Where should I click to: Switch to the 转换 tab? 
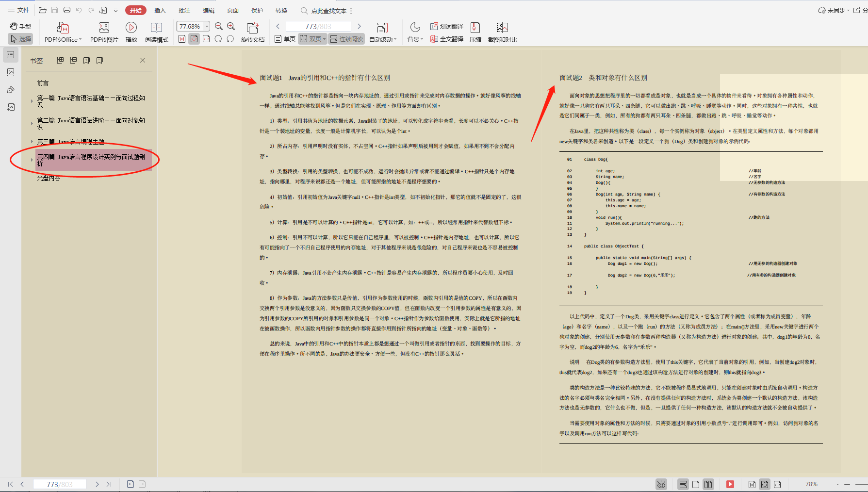coord(281,10)
